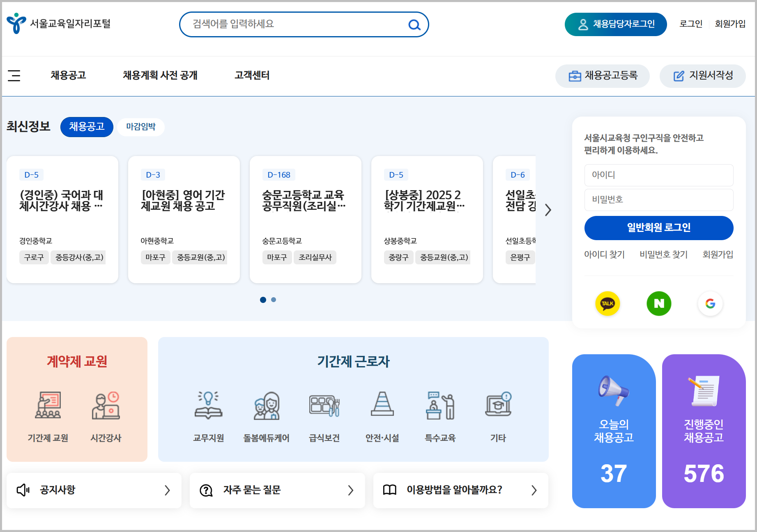Open 기타 category icon

click(498, 404)
